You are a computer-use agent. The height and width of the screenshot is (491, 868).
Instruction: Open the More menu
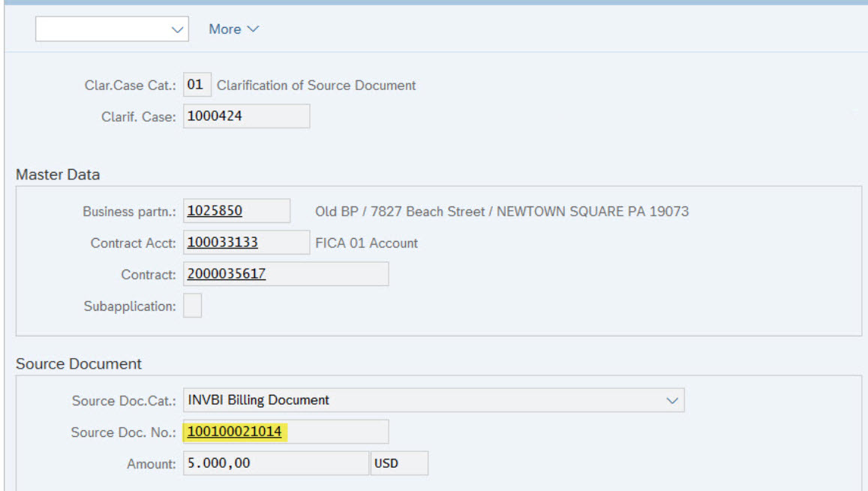pos(233,29)
